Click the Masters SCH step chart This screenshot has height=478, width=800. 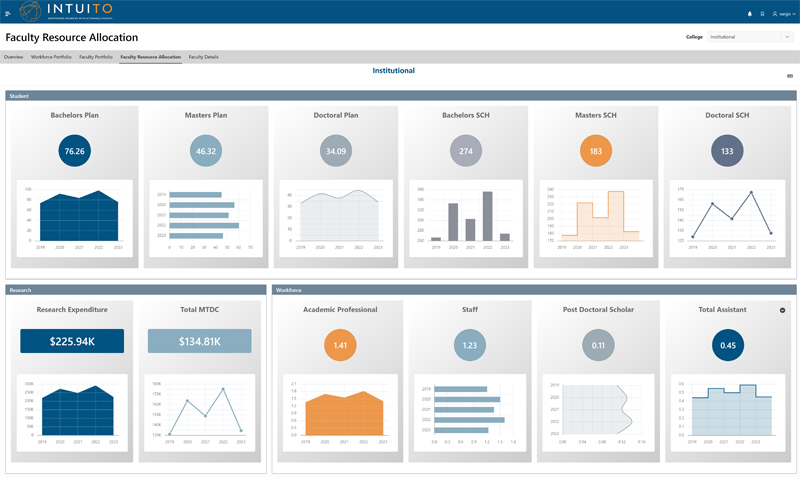click(x=596, y=218)
